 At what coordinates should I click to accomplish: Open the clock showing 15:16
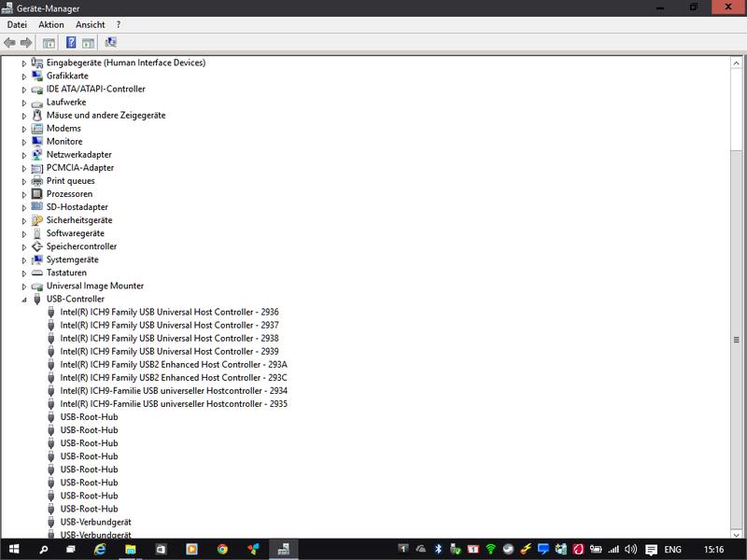[713, 550]
